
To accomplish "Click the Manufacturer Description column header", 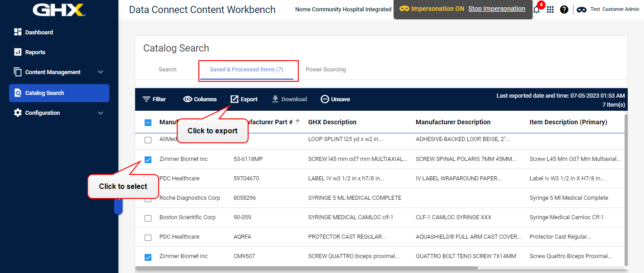I will pos(453,122).
